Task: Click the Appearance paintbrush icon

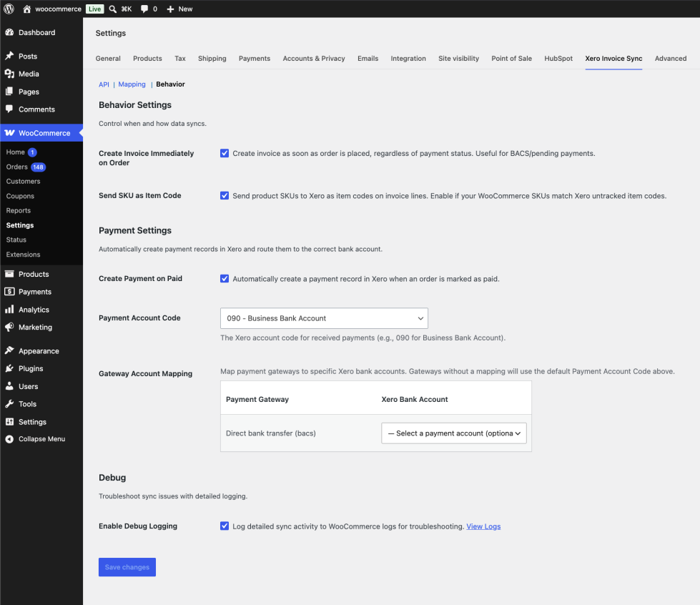Action: click(x=9, y=350)
